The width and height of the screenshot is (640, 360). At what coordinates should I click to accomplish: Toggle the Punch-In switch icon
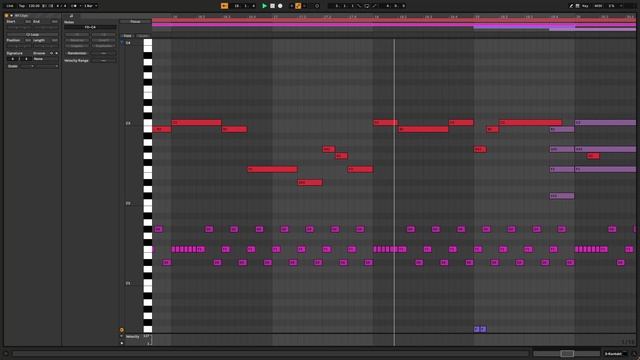point(359,6)
